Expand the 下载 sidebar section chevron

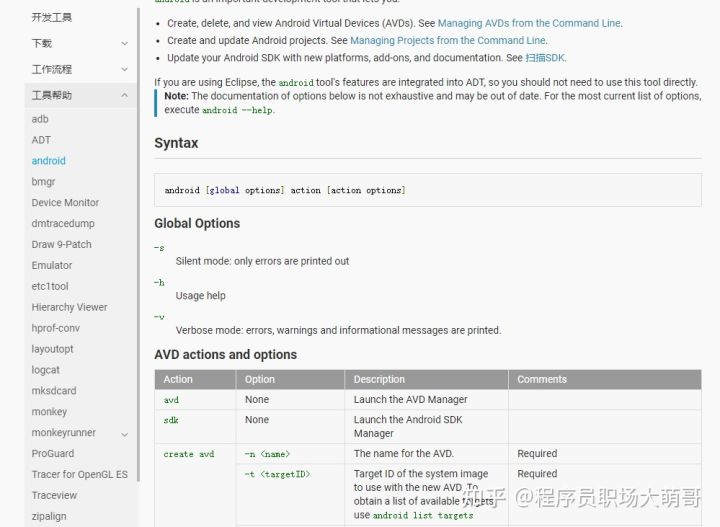124,43
